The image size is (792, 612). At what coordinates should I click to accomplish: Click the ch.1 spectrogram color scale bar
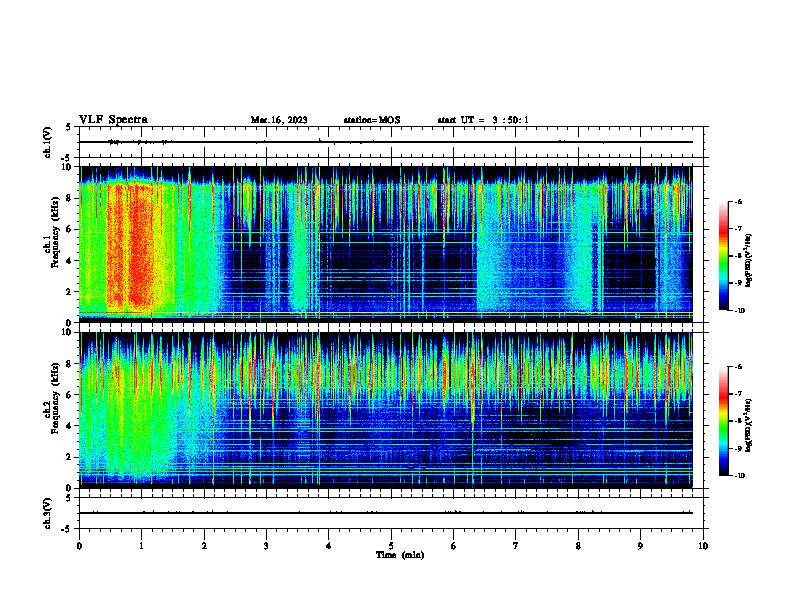[724, 256]
